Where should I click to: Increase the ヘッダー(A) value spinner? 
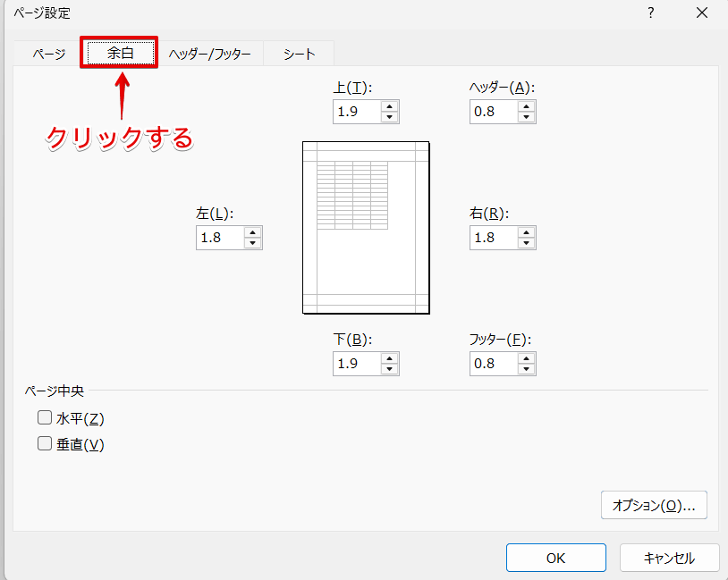(x=527, y=106)
